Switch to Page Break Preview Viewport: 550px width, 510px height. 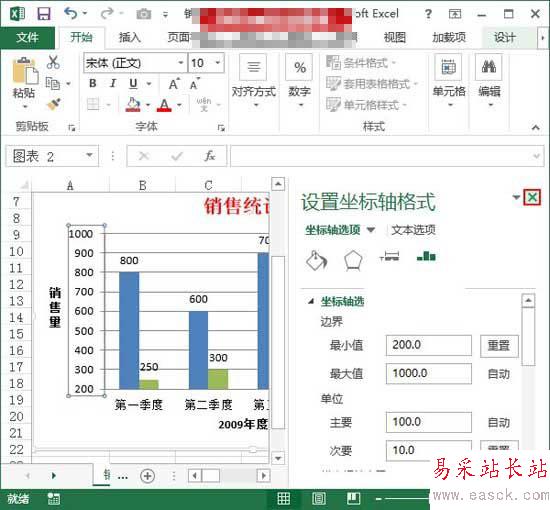coord(354,498)
